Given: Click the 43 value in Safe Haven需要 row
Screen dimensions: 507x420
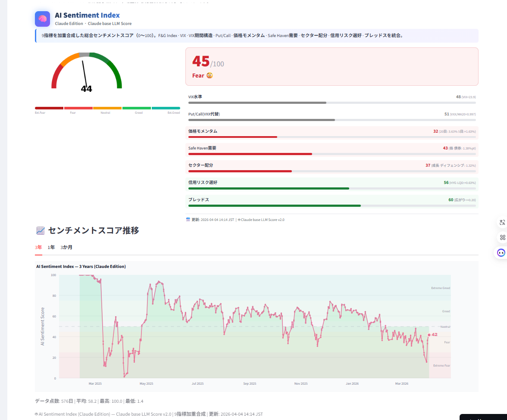Looking at the screenshot, I should [445, 148].
